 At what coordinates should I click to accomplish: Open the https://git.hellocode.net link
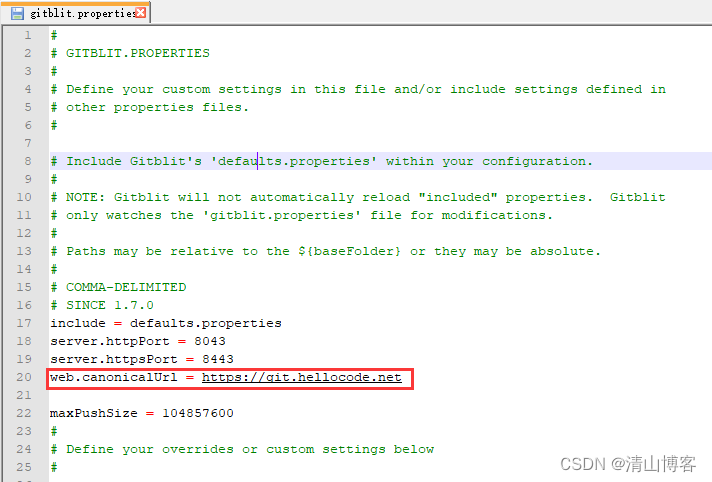click(x=301, y=377)
